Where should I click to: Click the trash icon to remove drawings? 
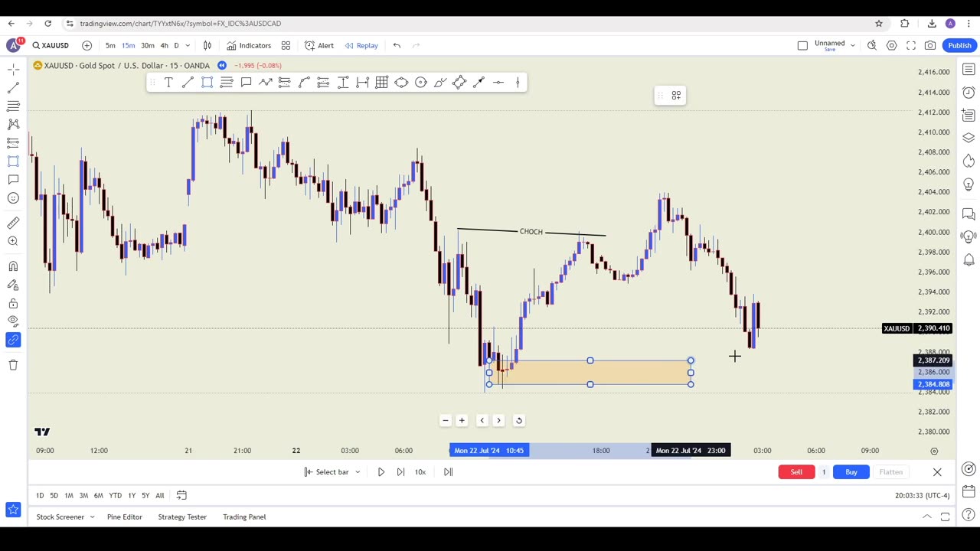pos(13,364)
